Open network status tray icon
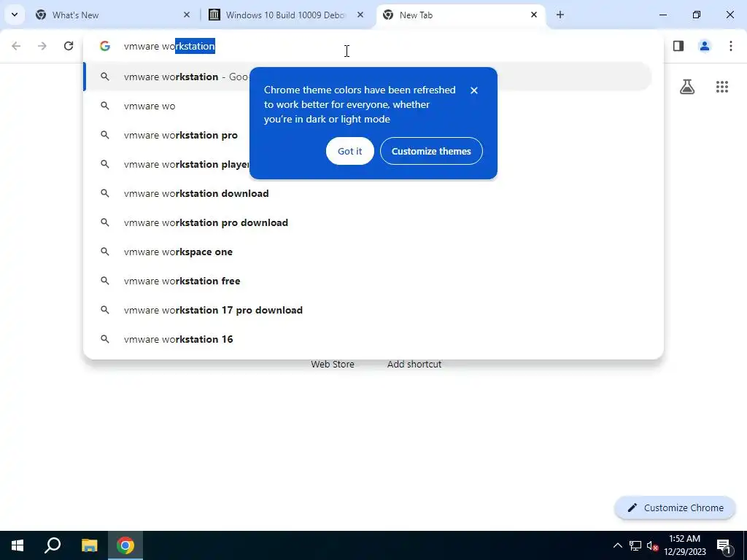747x560 pixels. (x=635, y=545)
